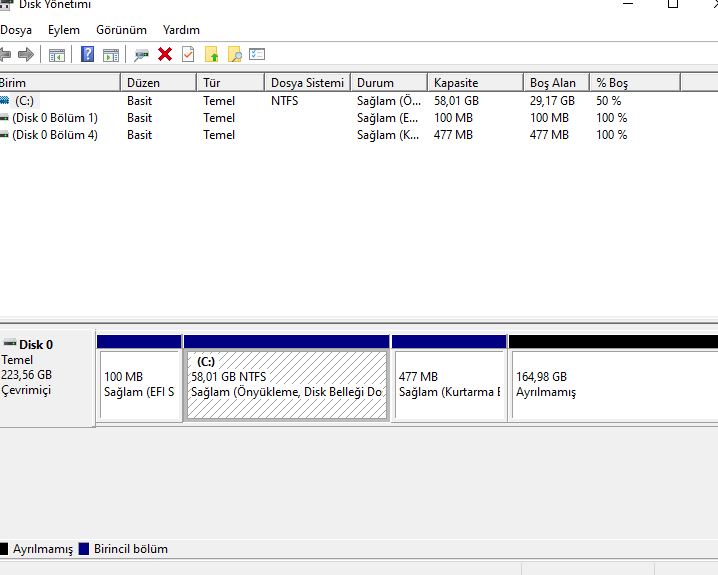The width and height of the screenshot is (718, 575).
Task: Click the connect/rescan disk toolbar icon
Action: [141, 55]
